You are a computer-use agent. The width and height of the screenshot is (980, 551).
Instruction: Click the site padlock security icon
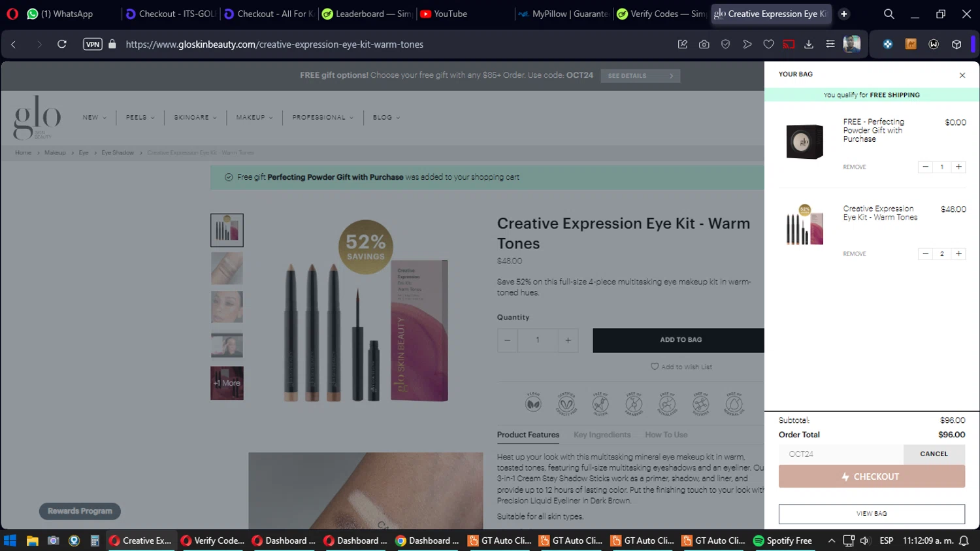point(112,44)
